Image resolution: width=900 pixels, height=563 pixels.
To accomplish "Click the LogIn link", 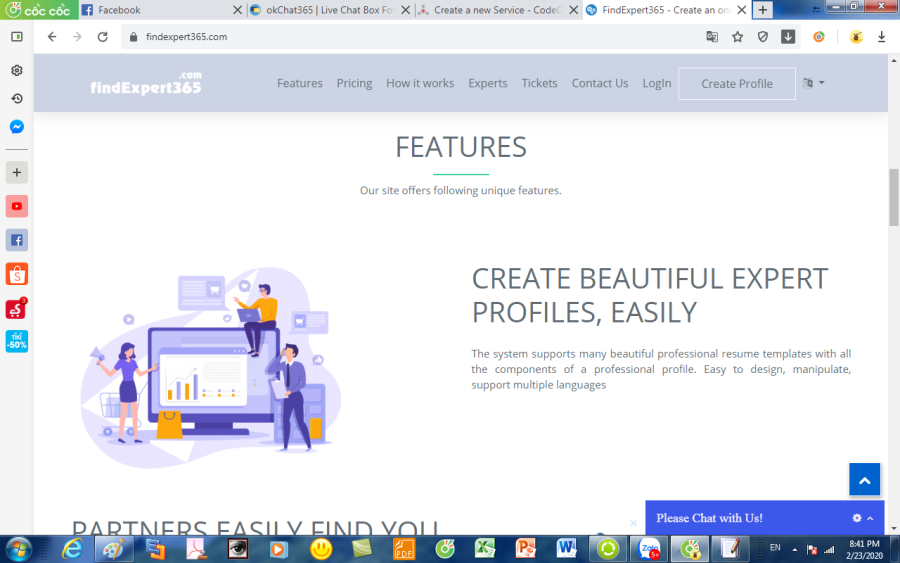I will click(657, 83).
